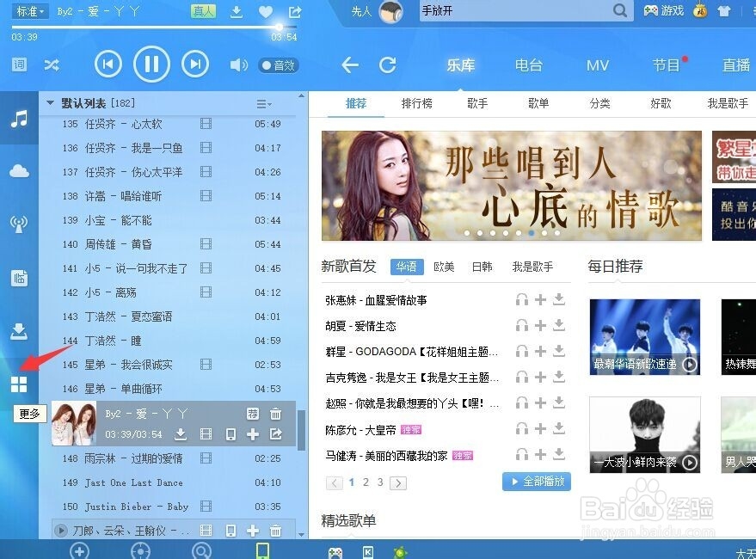Download the currently playing song from header

coord(237,12)
